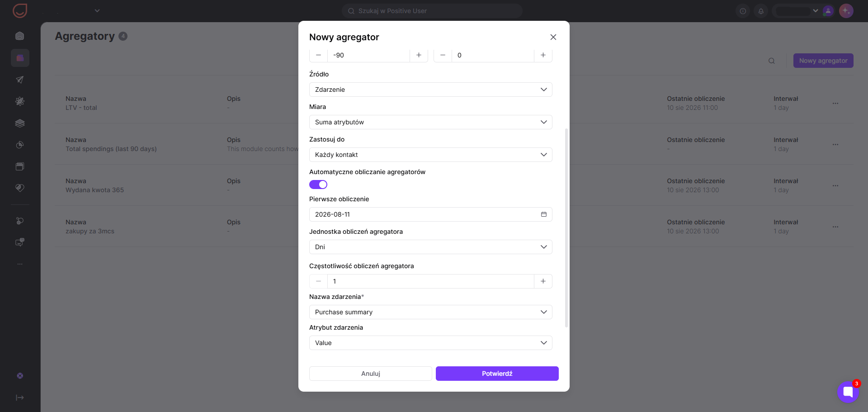Screen dimensions: 868x412
Task: Open Nazwa zdarzenia dropdown with Purchase summary
Action: pos(430,312)
